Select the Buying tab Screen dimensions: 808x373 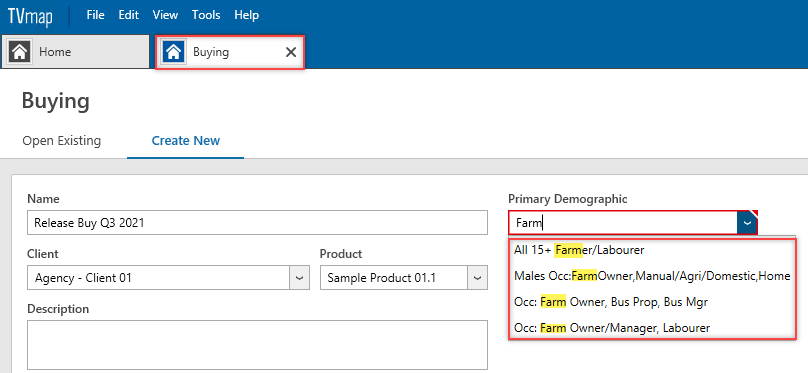coord(230,52)
